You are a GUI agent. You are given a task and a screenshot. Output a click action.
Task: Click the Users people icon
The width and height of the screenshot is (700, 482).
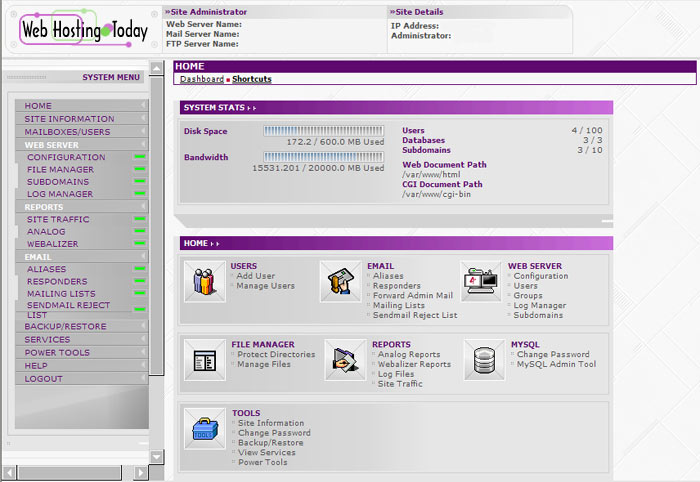tap(204, 282)
